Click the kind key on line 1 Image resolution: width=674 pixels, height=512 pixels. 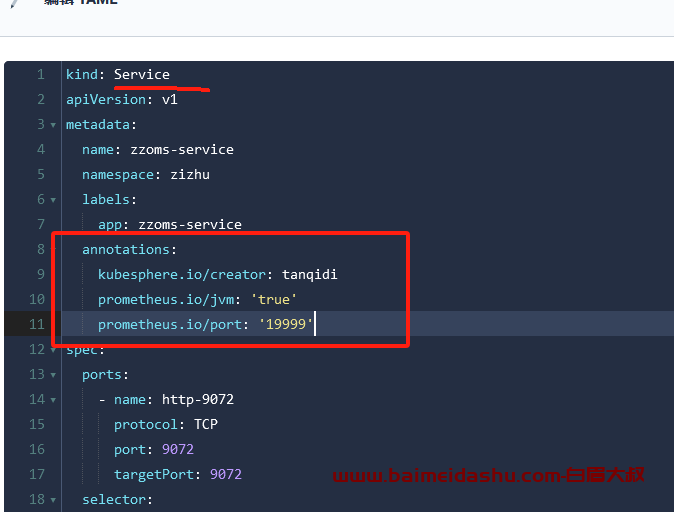[x=82, y=74]
